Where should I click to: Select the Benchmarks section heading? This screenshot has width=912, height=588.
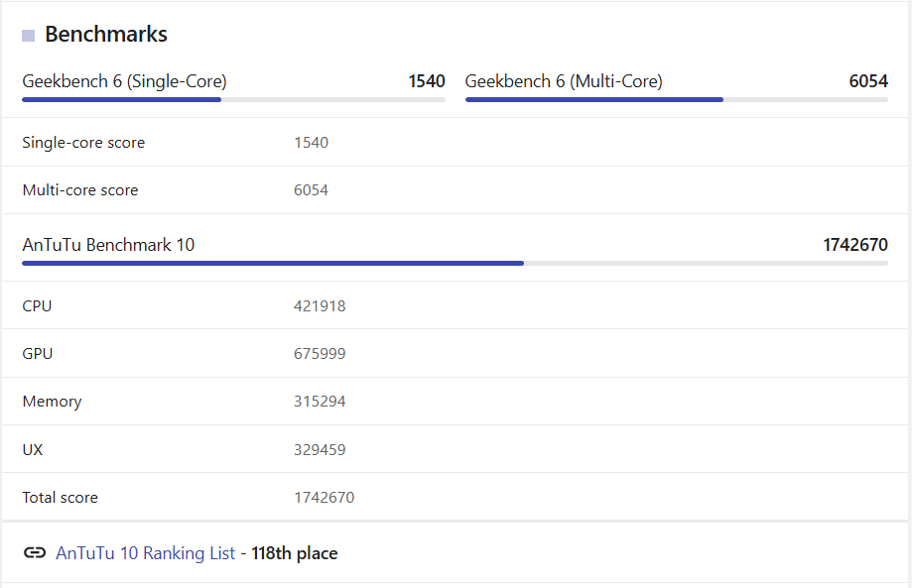coord(106,35)
